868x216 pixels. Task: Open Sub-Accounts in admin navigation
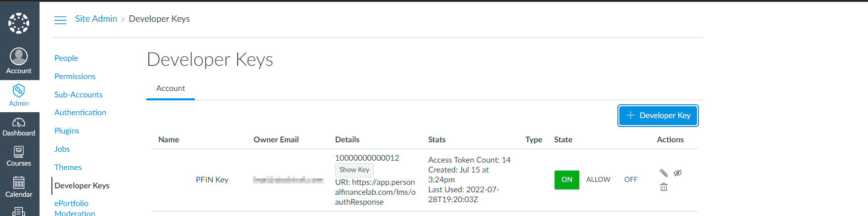click(79, 95)
